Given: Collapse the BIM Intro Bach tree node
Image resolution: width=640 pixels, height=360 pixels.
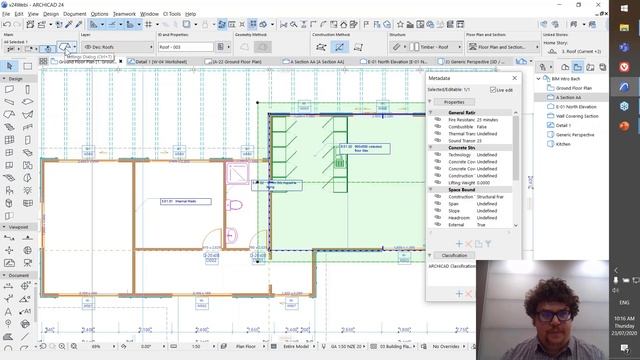Looking at the screenshot, I should click(539, 78).
